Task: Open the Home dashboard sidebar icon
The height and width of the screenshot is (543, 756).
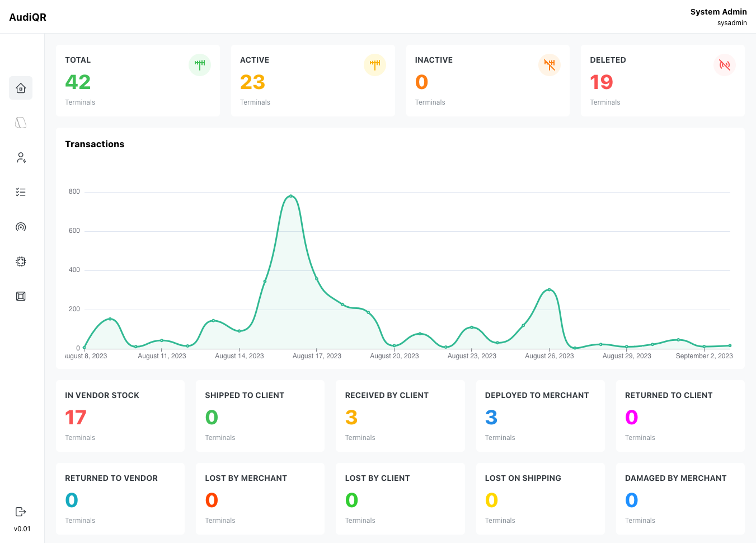Action: tap(21, 88)
